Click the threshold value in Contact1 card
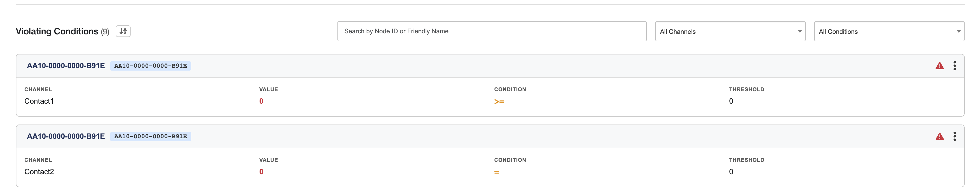Screen dimensions: 980x193 [x=731, y=101]
